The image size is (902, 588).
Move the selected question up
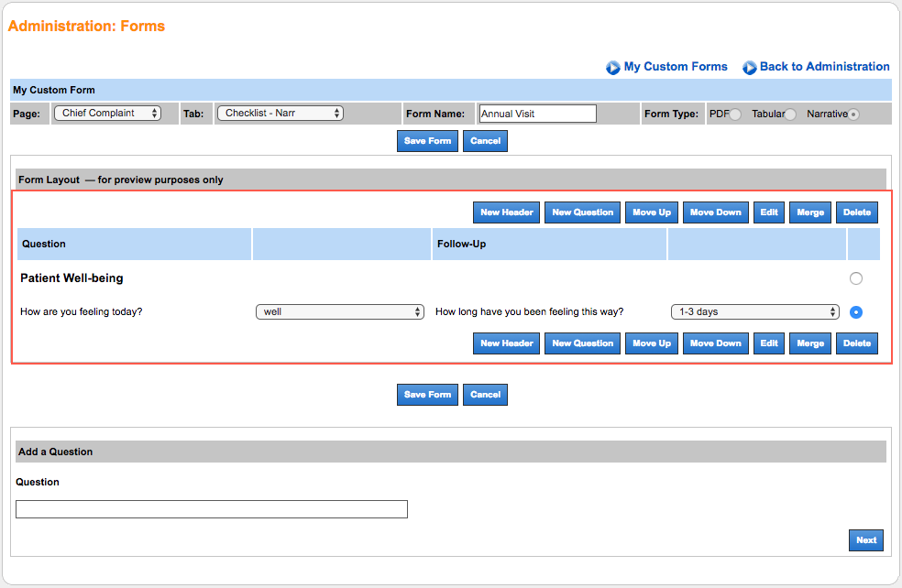pos(651,212)
